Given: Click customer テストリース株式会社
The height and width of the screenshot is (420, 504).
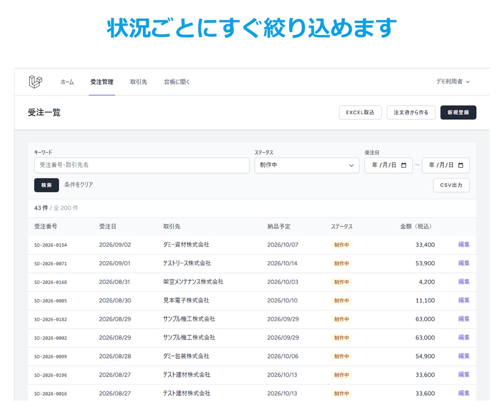Looking at the screenshot, I should (187, 263).
